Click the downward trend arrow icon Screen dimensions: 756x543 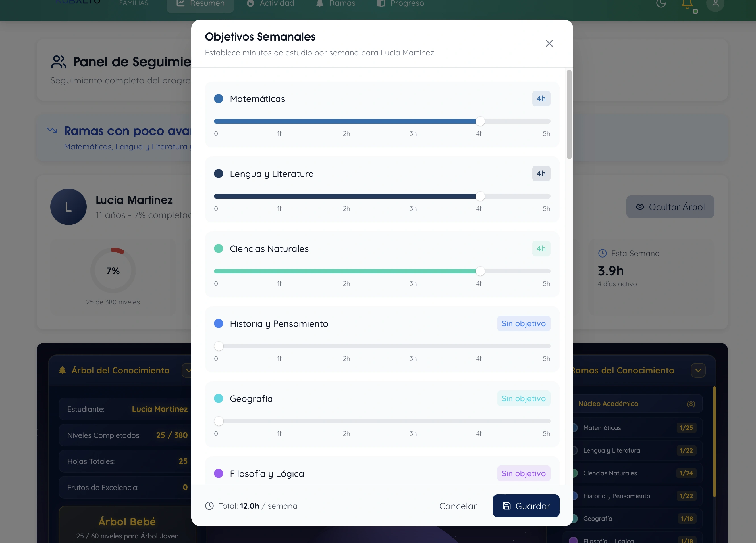coord(52,130)
